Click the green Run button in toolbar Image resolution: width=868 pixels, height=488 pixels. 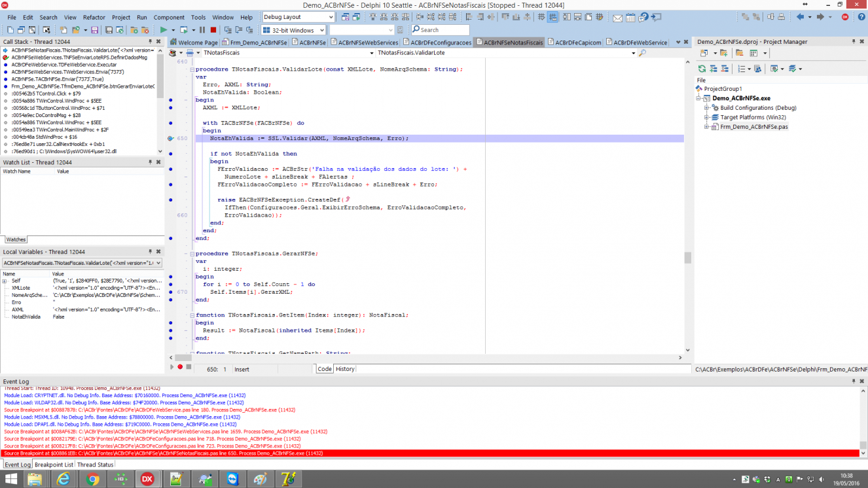[x=163, y=30]
